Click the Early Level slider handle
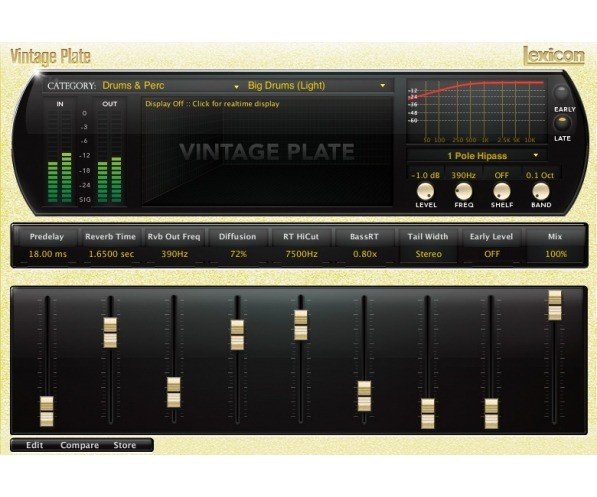The height and width of the screenshot is (497, 597). click(491, 414)
